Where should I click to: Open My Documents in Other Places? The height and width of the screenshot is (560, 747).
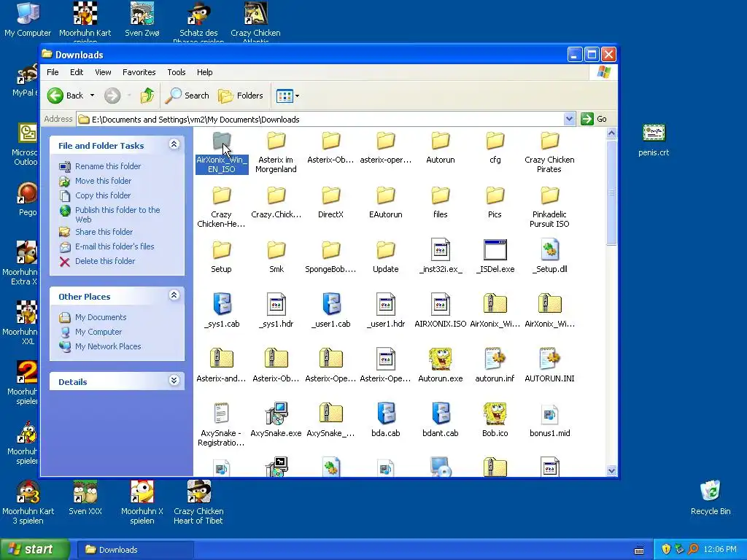[x=101, y=317]
